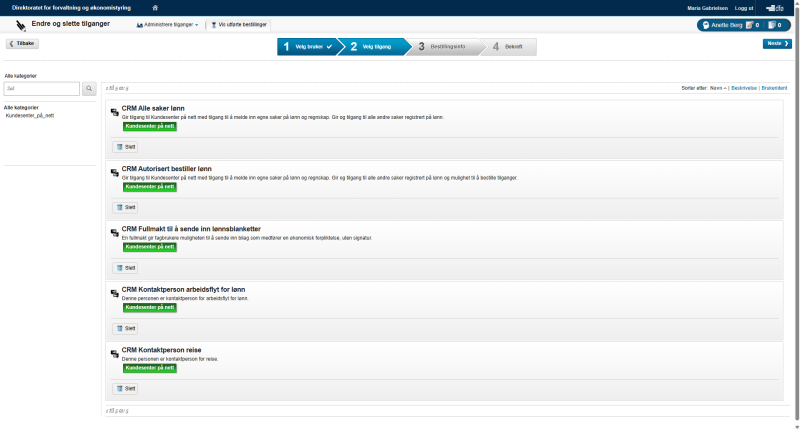Delete CRM Fullmakt lønnsblanketter with Slett
Viewport: 800px width, 430px height.
(125, 268)
